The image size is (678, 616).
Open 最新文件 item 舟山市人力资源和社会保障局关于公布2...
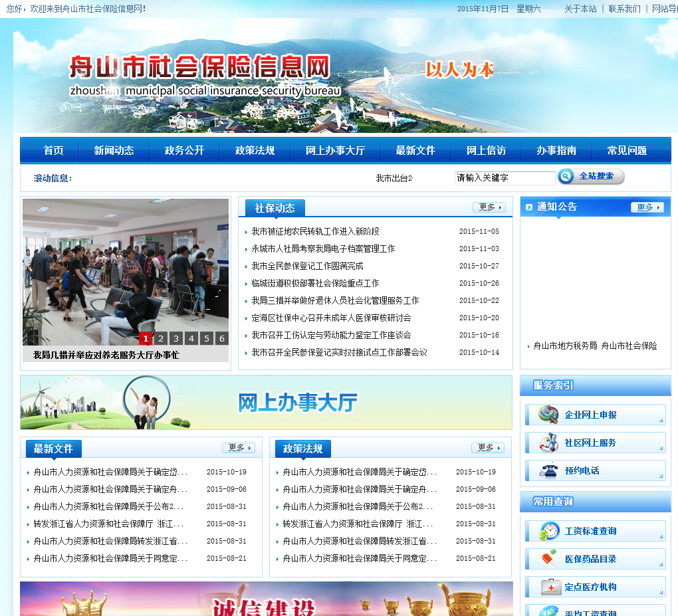click(x=108, y=506)
